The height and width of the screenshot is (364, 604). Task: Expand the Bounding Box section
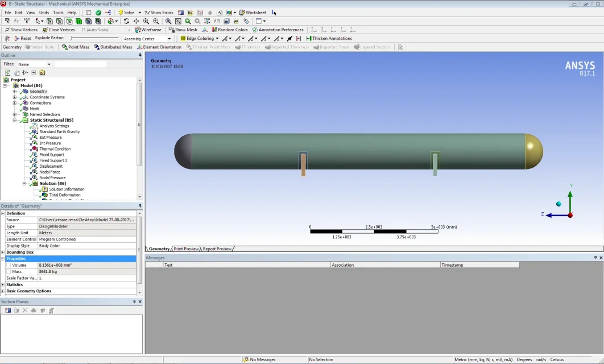[x=3, y=253]
